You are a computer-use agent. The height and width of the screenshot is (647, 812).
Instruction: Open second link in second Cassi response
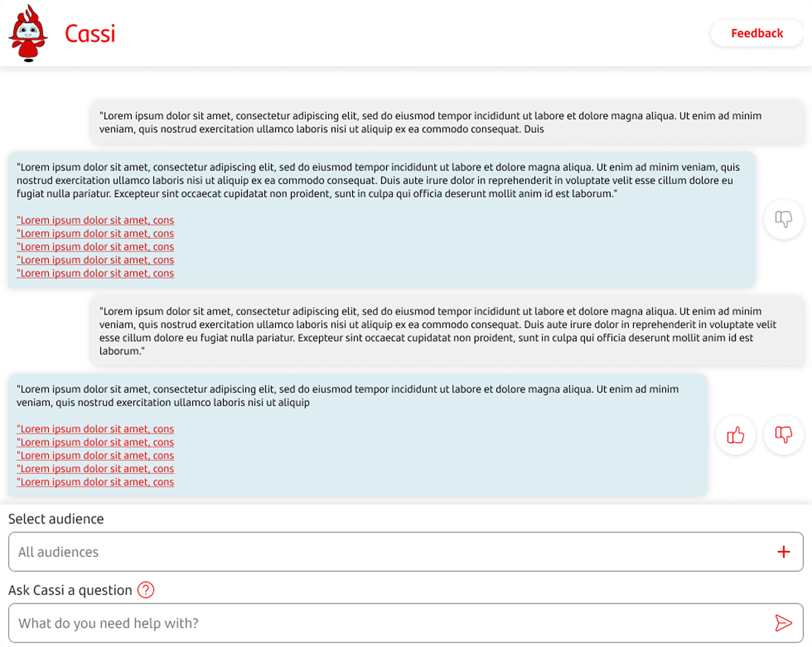pos(95,442)
